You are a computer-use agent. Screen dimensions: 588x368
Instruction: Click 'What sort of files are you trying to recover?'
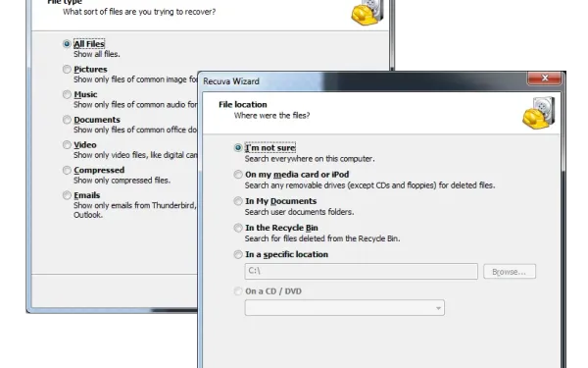coord(139,12)
